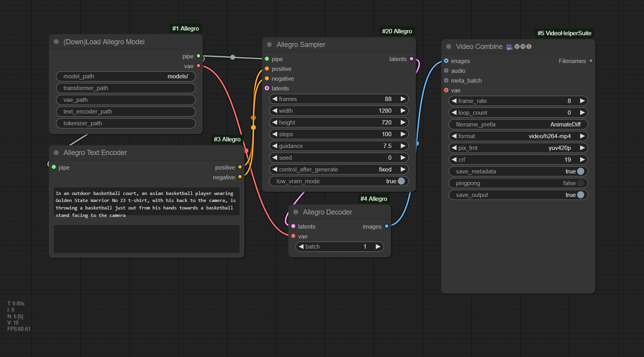Click the vae input port on Allegro Decoder

pos(293,236)
